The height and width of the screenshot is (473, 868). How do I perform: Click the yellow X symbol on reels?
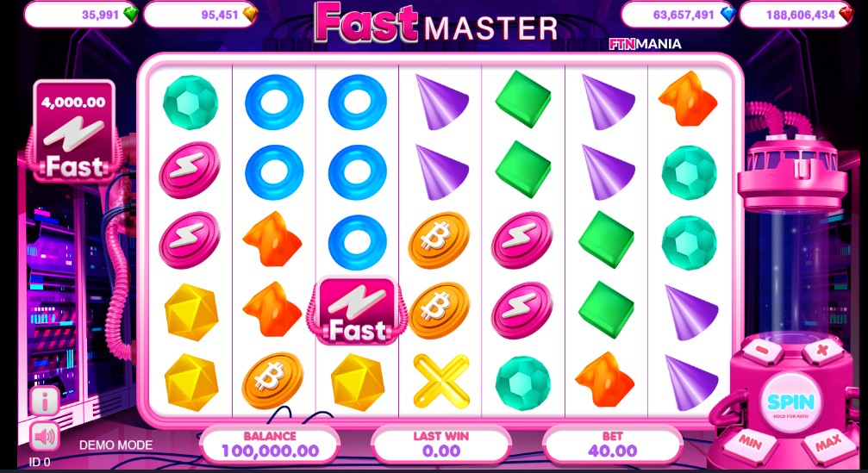tap(440, 381)
